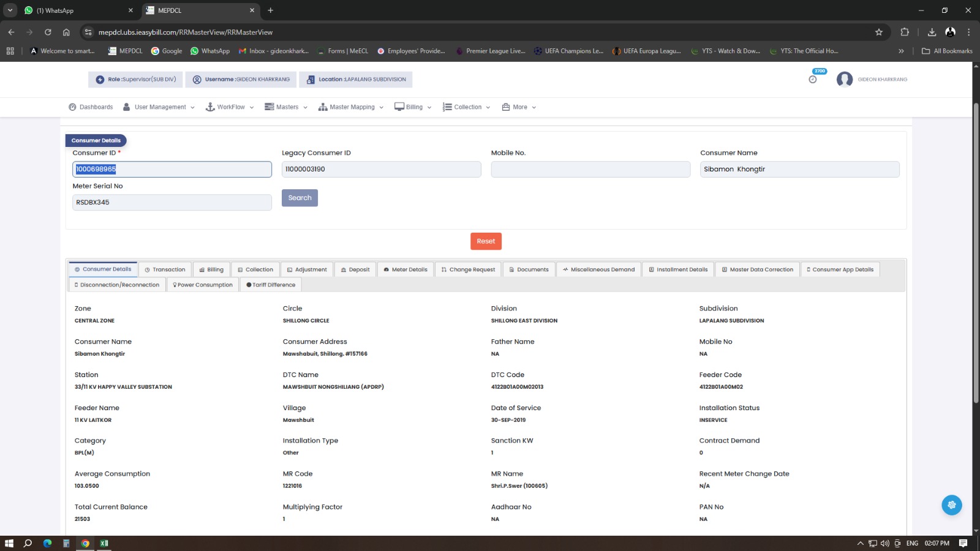Click the Search button
Image resolution: width=980 pixels, height=551 pixels.
[300, 198]
